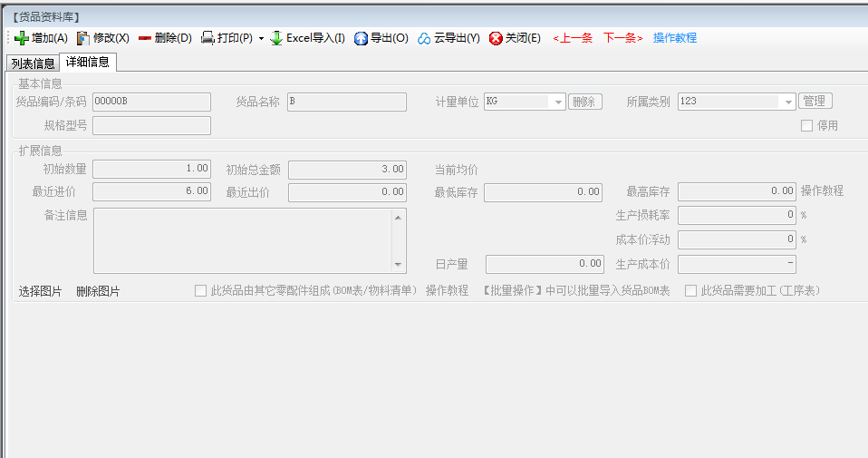Open the print options dropdown arrow

click(261, 39)
